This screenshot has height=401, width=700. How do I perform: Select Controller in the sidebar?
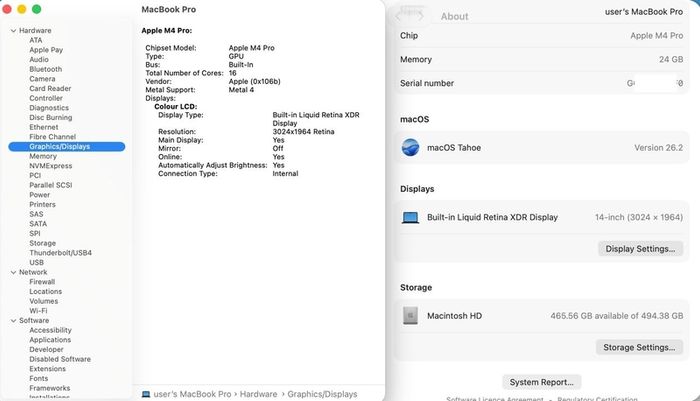click(x=46, y=98)
